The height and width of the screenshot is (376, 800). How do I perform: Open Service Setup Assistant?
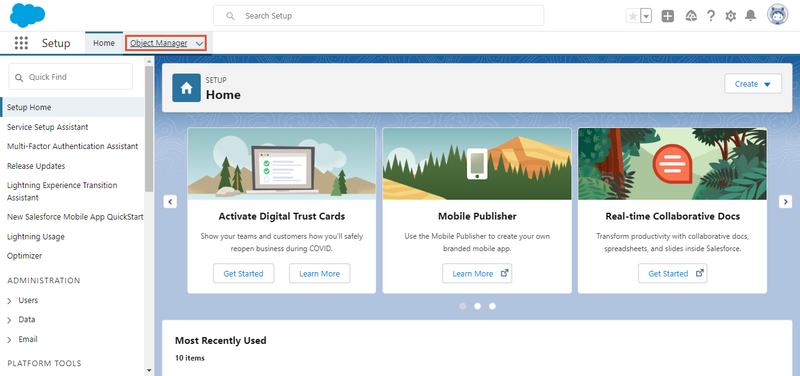[47, 127]
